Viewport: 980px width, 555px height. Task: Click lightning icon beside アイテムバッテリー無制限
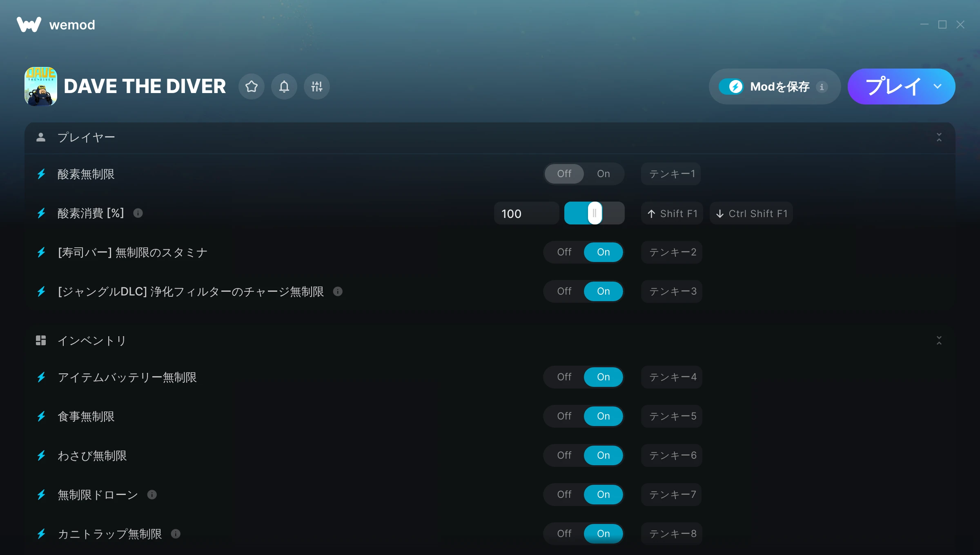(41, 377)
